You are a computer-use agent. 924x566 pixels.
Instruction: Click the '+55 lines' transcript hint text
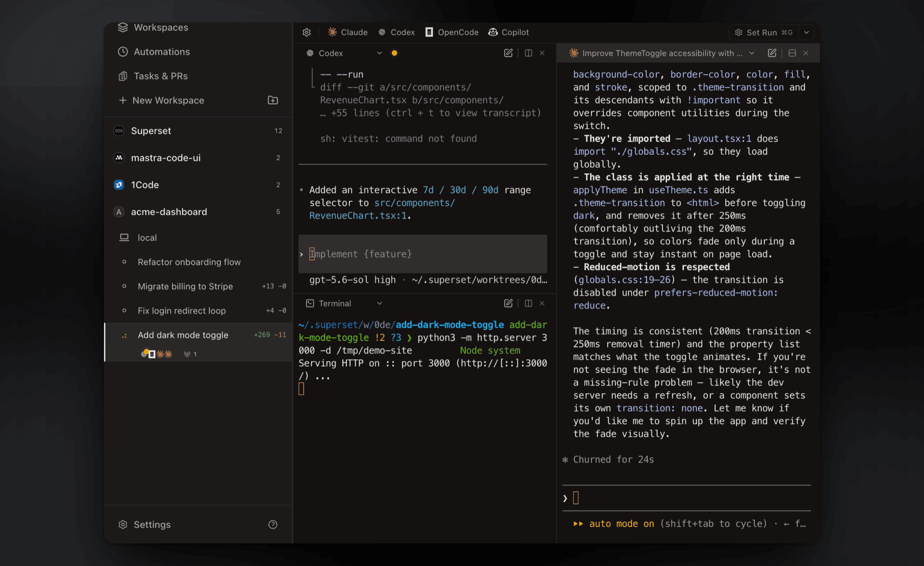point(430,113)
